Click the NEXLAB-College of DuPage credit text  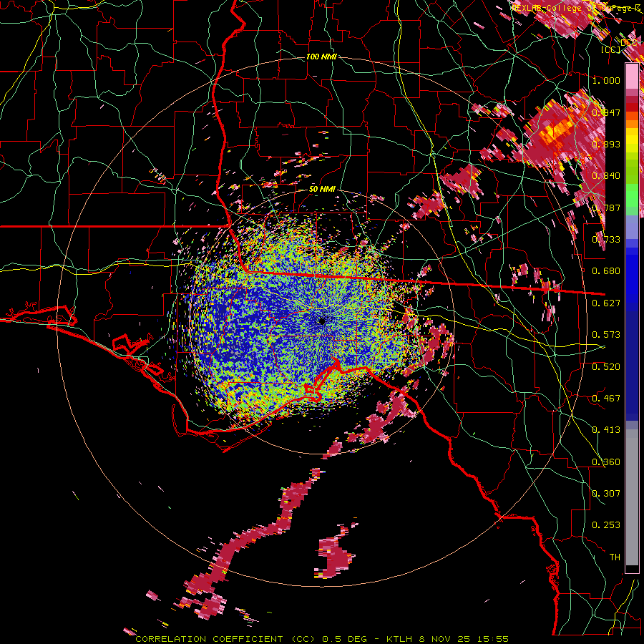pyautogui.click(x=576, y=8)
